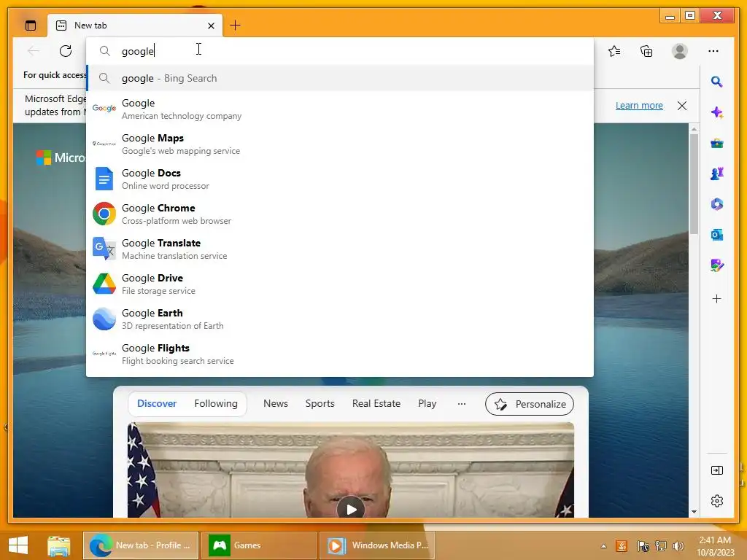Select the Google Translate suggestion
The height and width of the screenshot is (560, 747).
click(x=340, y=249)
